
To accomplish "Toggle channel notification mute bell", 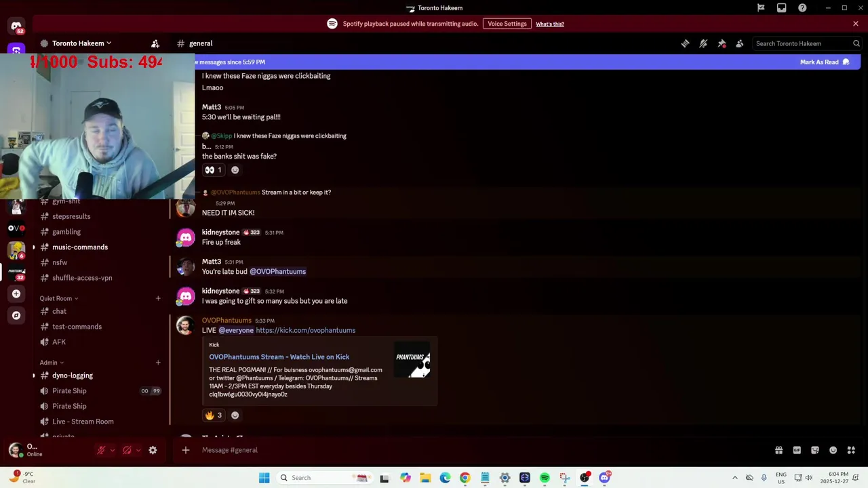I will tap(703, 43).
